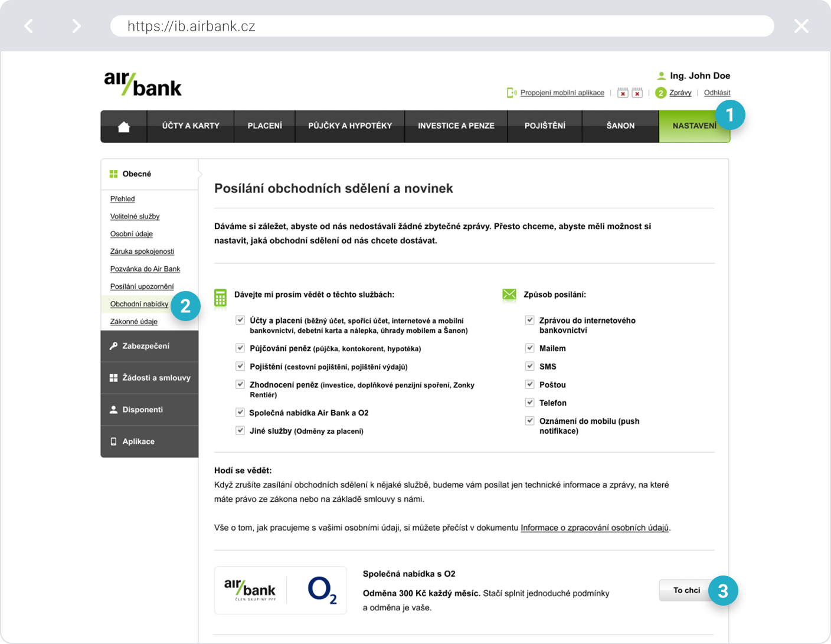Open the Zákonné údaje sidebar link
831x644 pixels.
(134, 322)
